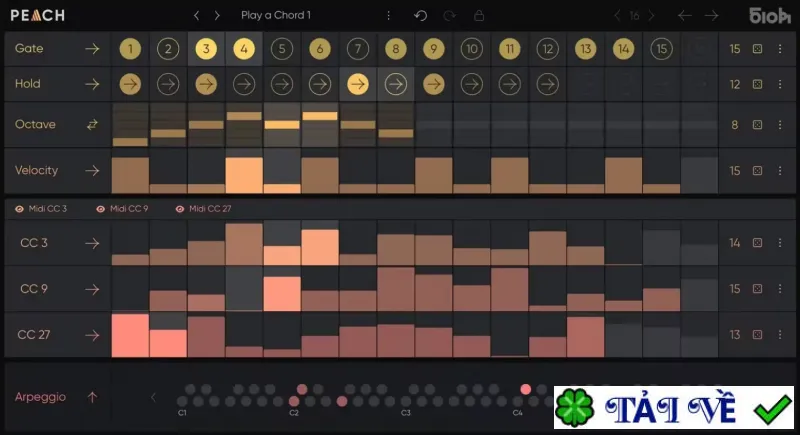Click the TẢI VỀ banner text
Viewport: 800px width, 435px height.
(670, 409)
